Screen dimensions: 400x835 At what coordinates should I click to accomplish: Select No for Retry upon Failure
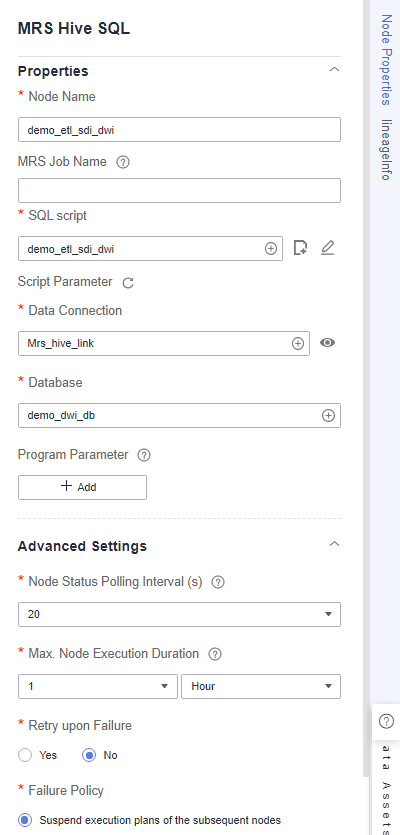89,755
